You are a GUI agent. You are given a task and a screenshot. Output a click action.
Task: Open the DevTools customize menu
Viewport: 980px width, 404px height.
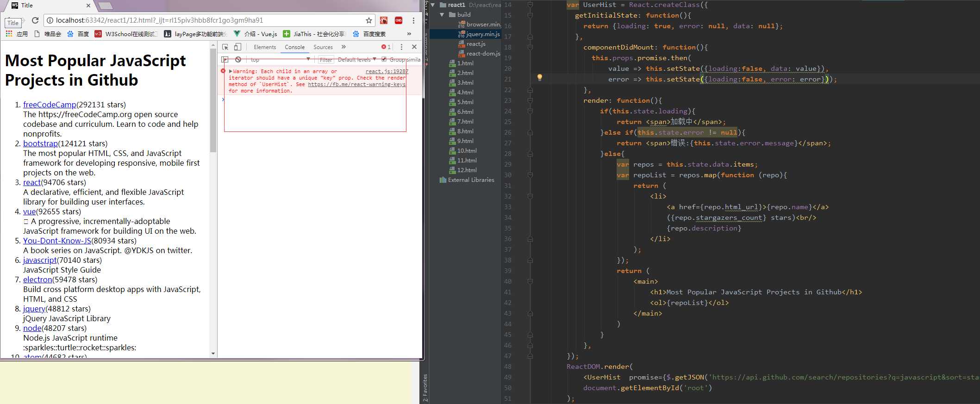tap(401, 47)
